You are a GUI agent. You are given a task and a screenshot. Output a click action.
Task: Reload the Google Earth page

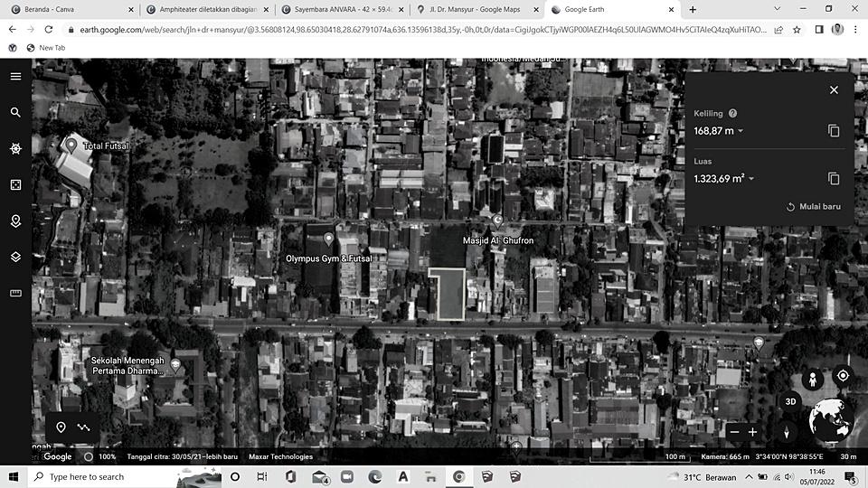tap(49, 29)
